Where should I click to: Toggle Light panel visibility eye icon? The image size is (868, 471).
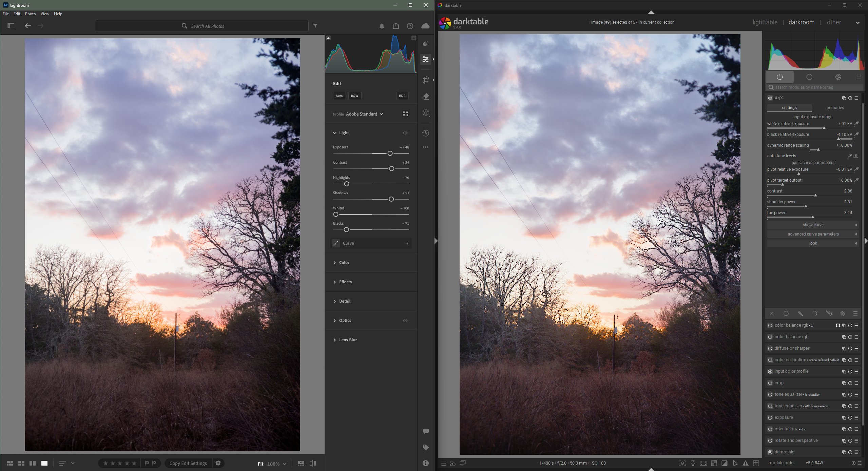pyautogui.click(x=405, y=133)
